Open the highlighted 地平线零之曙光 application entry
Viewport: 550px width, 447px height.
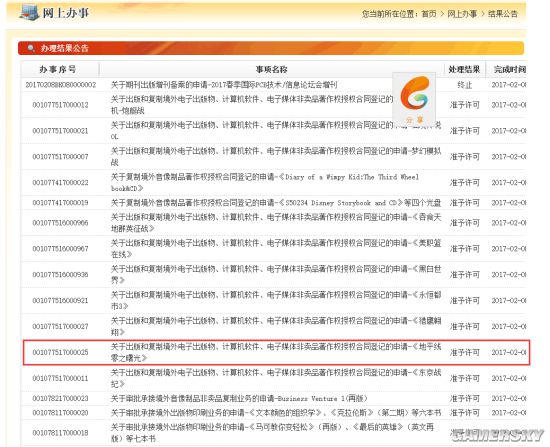click(x=276, y=353)
